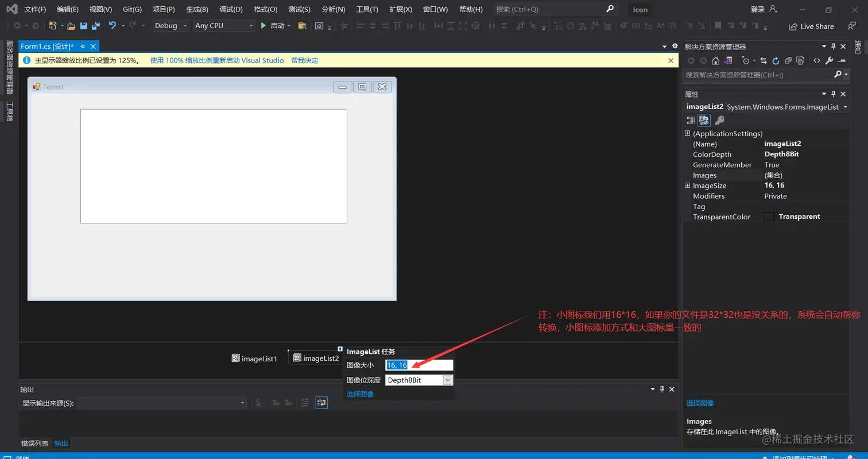Click the Images property row
This screenshot has height=459, width=868.
766,175
